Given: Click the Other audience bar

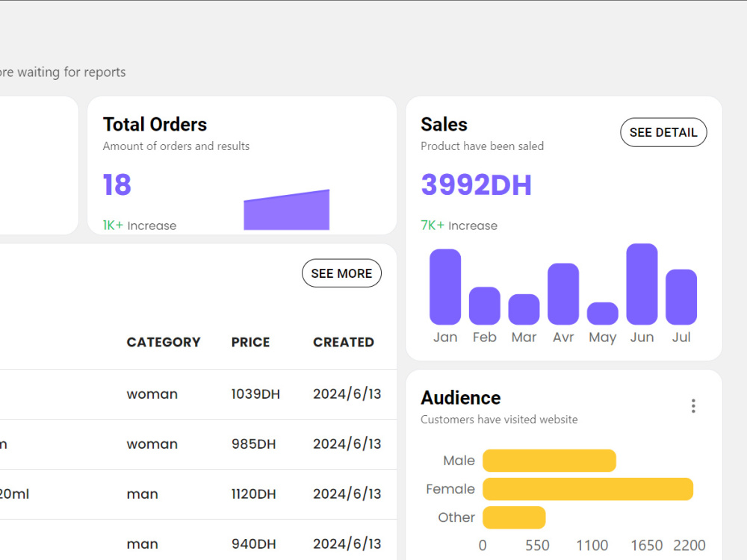Looking at the screenshot, I should point(514,517).
